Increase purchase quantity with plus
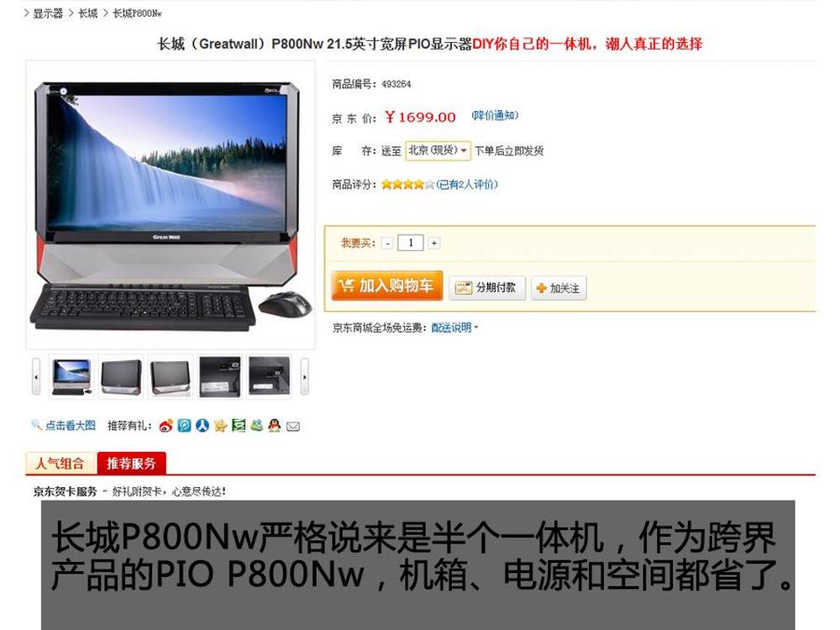This screenshot has height=630, width=840. pyautogui.click(x=434, y=244)
